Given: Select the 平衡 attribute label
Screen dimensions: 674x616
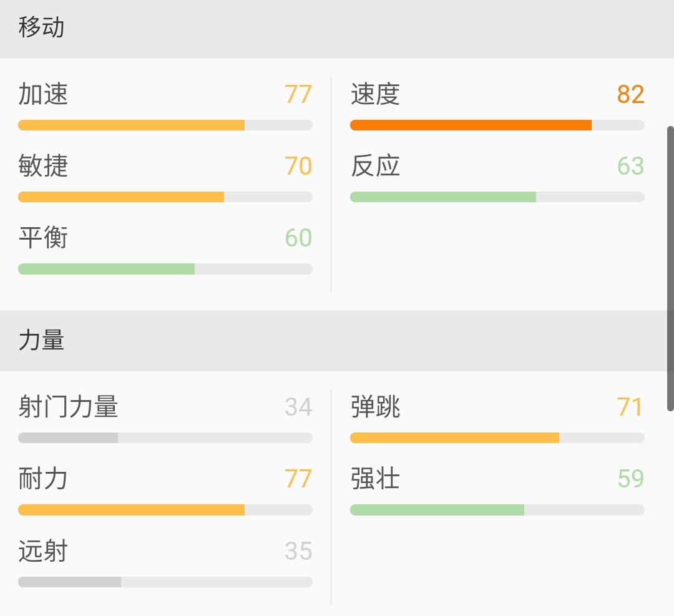Looking at the screenshot, I should (42, 238).
